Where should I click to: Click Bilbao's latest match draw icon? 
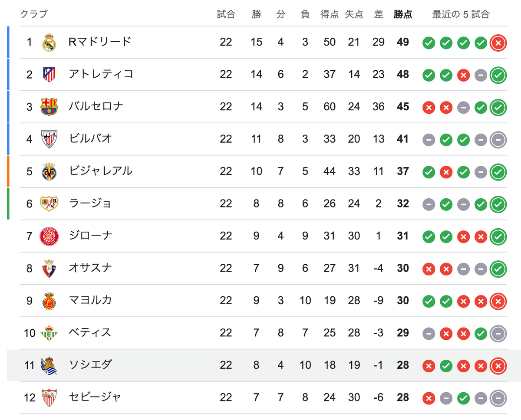(498, 140)
